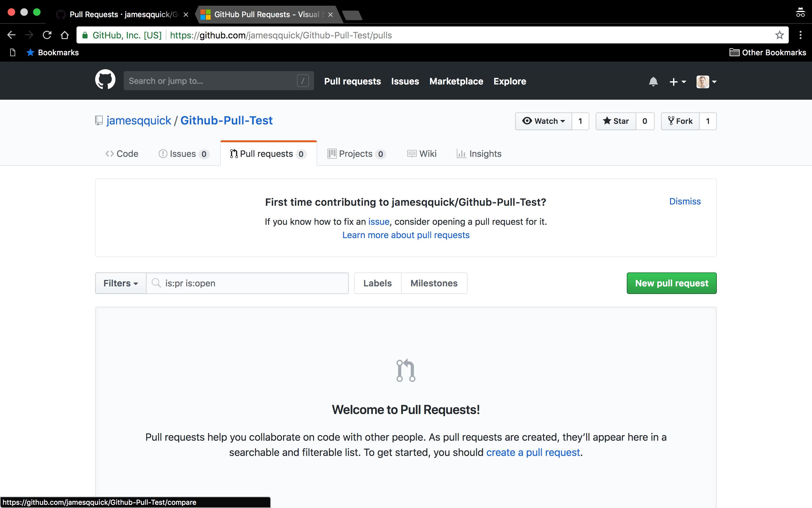Click the slash shortcut key in search box
The width and height of the screenshot is (812, 508).
[x=303, y=81]
